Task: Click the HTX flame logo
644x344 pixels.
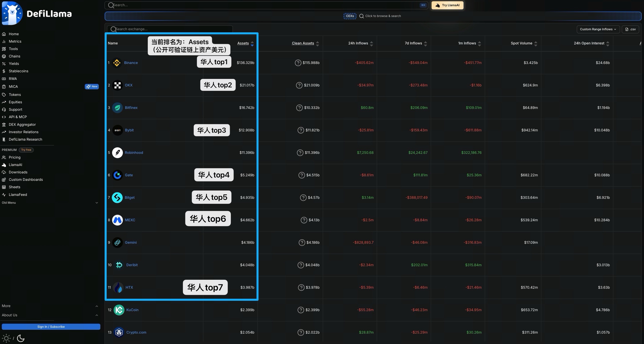Action: [x=118, y=287]
